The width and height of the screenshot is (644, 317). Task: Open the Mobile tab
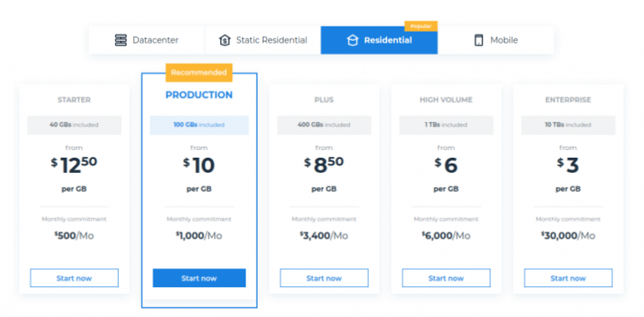pos(496,40)
